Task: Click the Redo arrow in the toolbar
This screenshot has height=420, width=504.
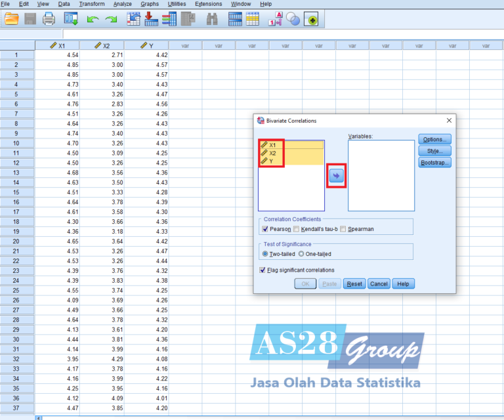Action: [111, 20]
